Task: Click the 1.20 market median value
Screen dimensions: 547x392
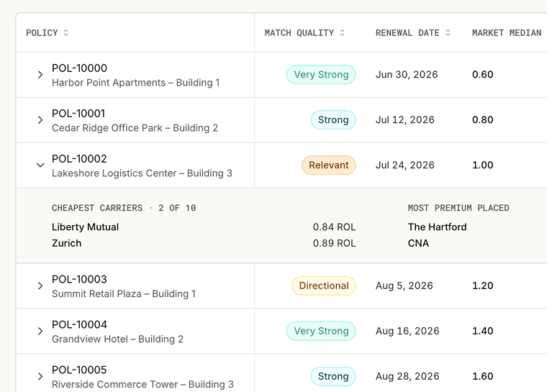Action: (x=483, y=286)
